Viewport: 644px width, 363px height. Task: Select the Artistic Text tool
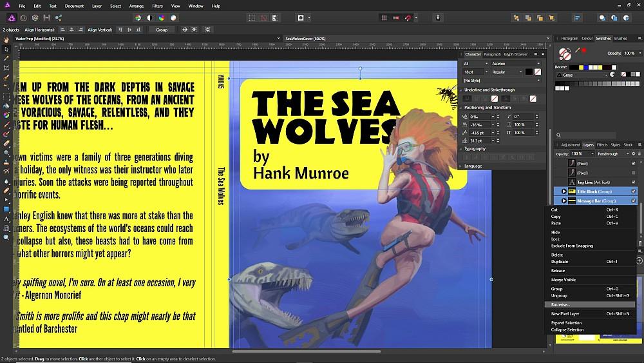coord(6,219)
